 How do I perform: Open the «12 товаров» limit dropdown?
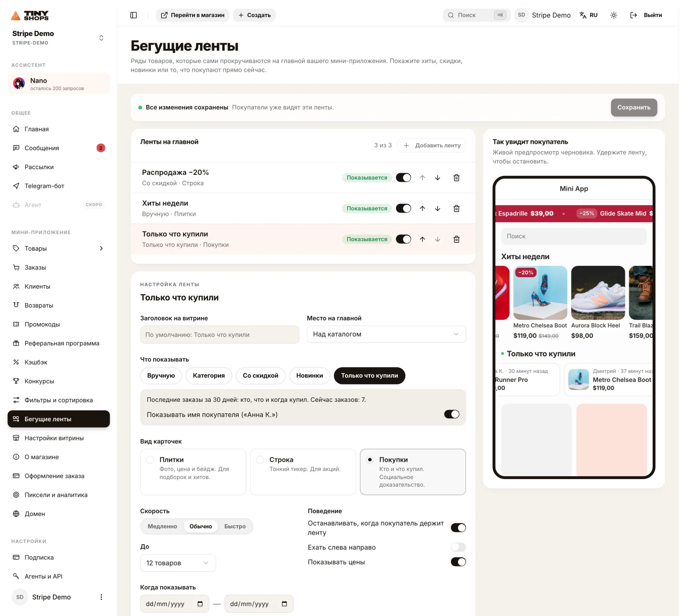(x=178, y=563)
